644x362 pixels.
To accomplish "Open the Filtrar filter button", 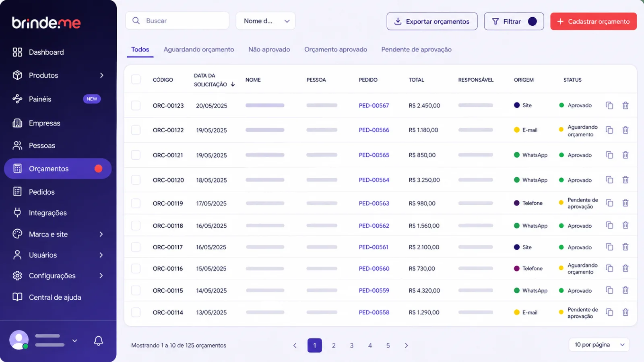I will coord(514,21).
